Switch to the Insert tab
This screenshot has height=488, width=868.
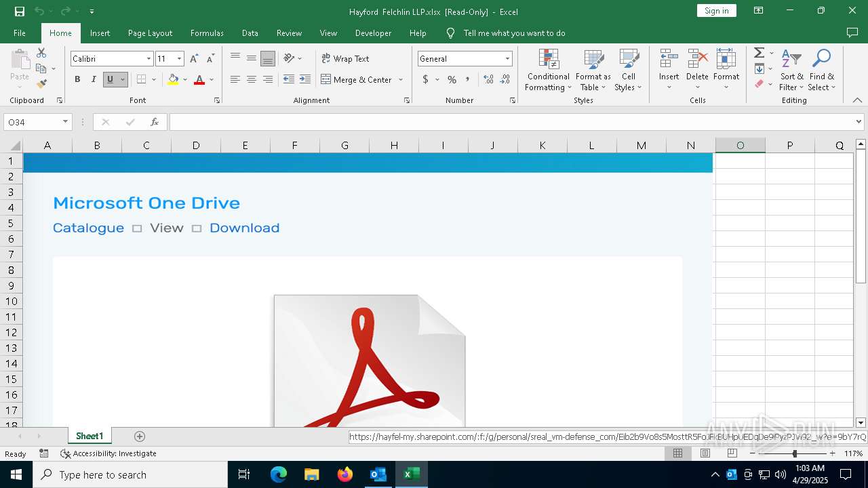click(100, 33)
